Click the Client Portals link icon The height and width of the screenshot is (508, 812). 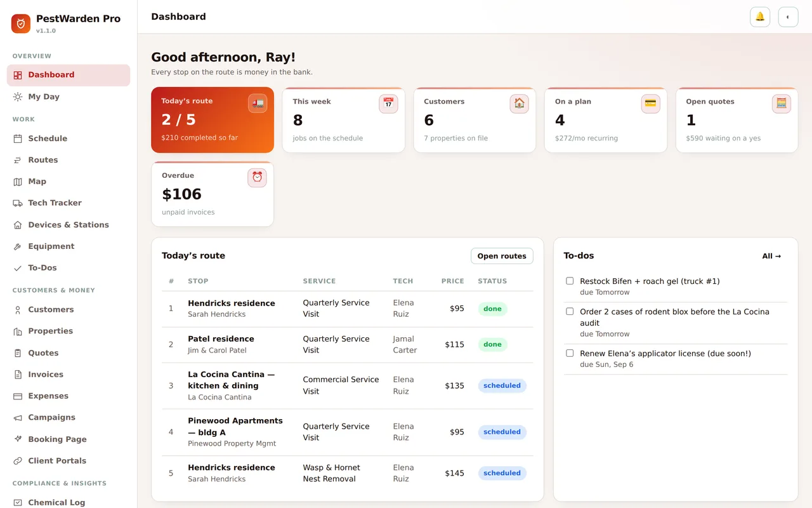click(18, 461)
